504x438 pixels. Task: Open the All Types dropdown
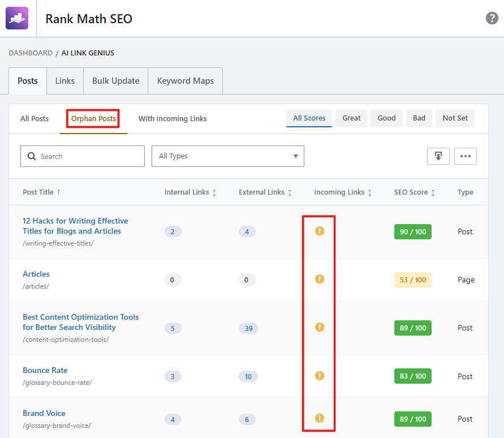coord(227,156)
